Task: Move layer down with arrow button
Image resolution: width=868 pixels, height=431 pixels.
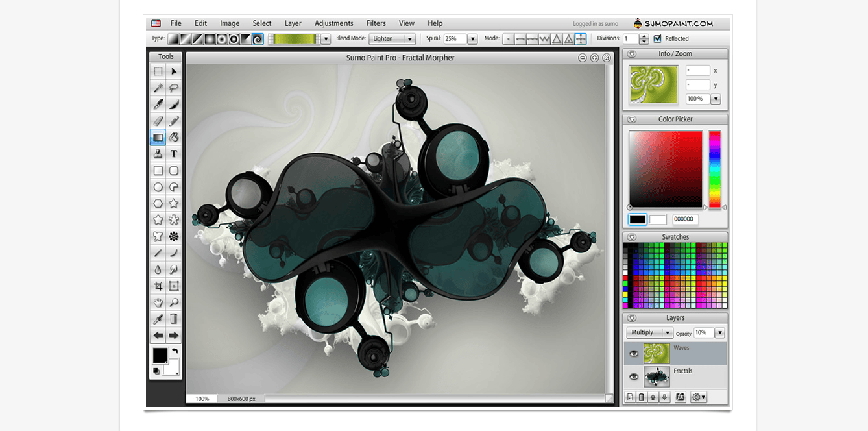Action: (665, 397)
